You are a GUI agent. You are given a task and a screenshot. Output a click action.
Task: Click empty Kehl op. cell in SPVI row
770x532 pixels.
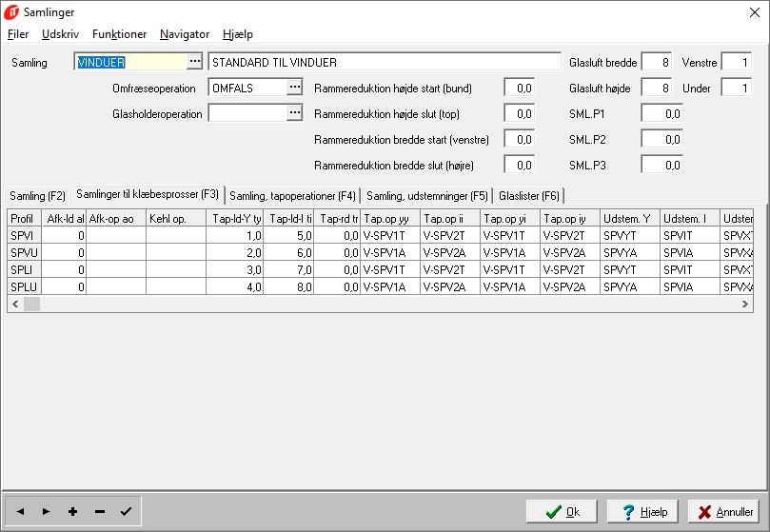coord(176,235)
